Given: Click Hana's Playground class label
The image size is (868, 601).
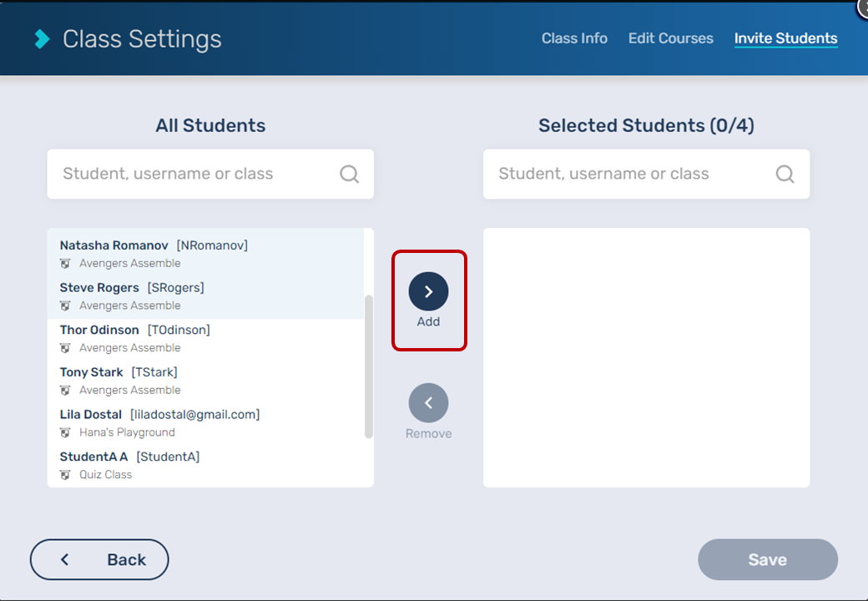Looking at the screenshot, I should coord(127,432).
